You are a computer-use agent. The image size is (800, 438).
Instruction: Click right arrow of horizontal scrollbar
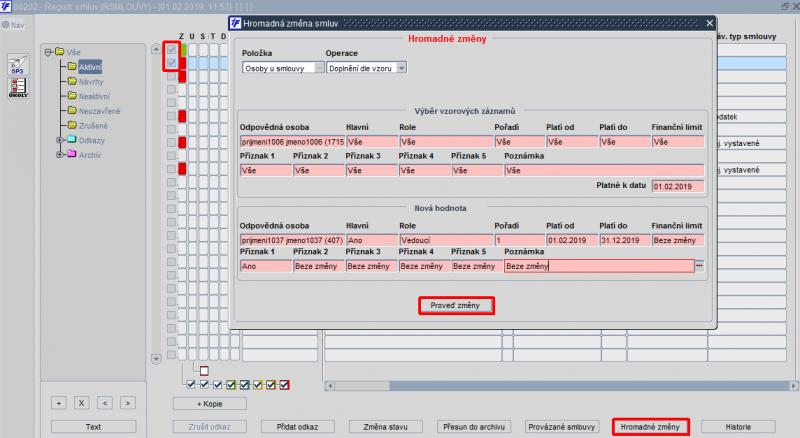[x=793, y=386]
